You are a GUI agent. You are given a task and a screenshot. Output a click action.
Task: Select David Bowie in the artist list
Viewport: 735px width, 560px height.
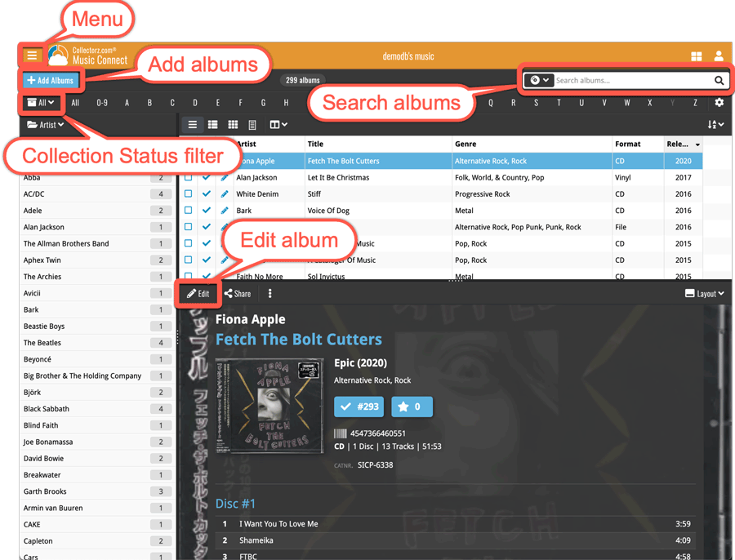pos(96,458)
